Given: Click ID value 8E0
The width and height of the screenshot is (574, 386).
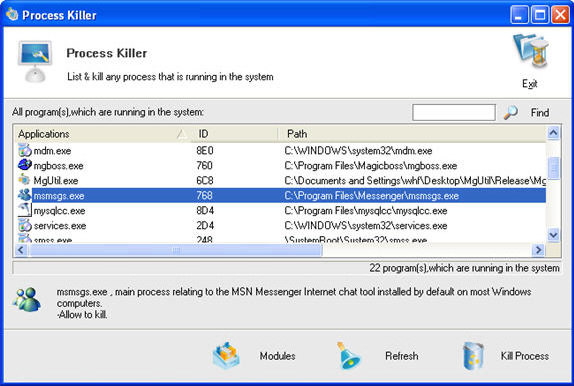Looking at the screenshot, I should [x=205, y=151].
